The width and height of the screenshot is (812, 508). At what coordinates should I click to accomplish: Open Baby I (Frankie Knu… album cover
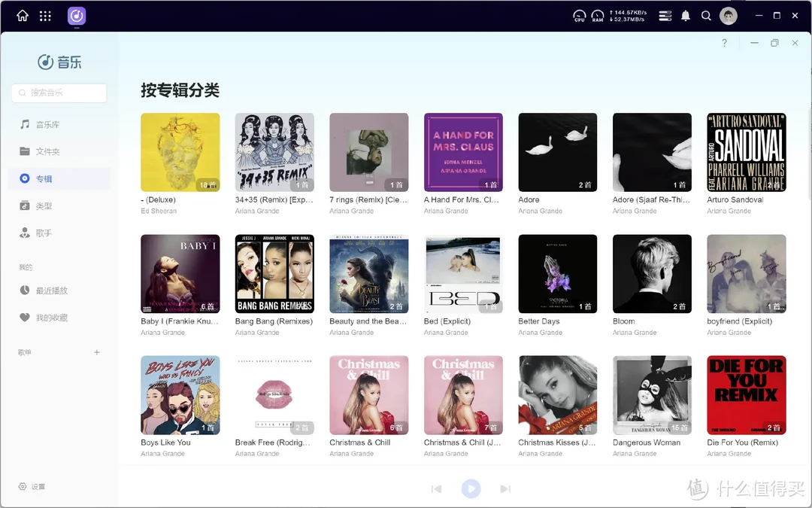click(x=180, y=274)
